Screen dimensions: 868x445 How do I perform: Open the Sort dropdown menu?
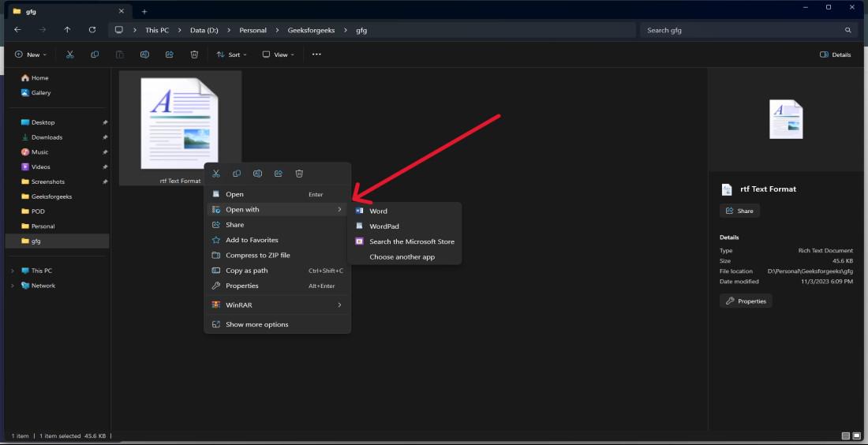point(231,54)
